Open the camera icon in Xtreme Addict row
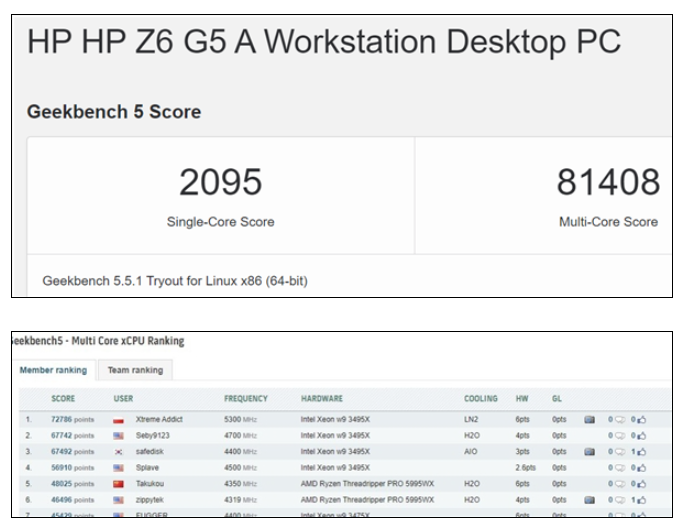 [589, 420]
